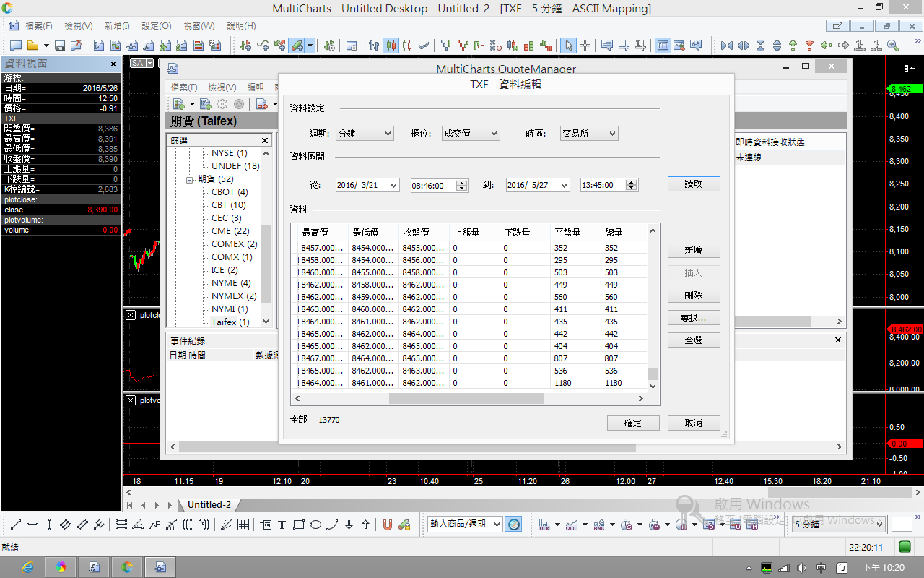Open the end date picker 2016/ 5/27
The image size is (924, 578).
point(563,185)
